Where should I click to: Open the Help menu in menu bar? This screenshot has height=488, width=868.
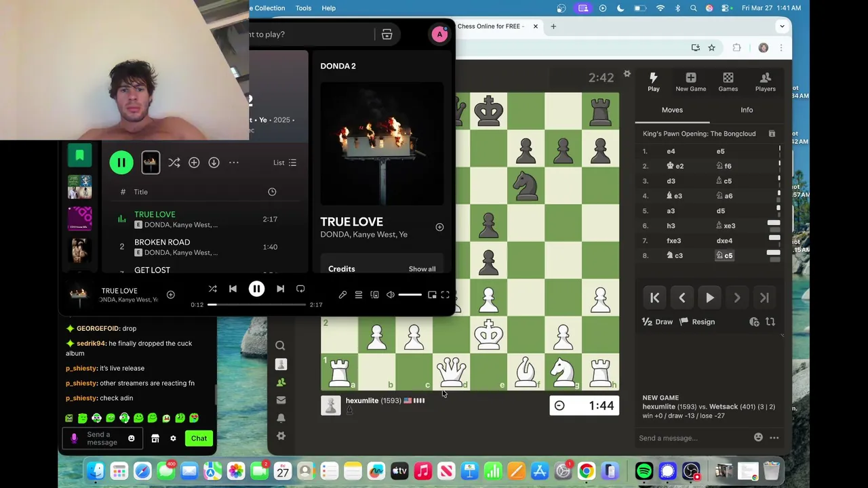tap(328, 8)
